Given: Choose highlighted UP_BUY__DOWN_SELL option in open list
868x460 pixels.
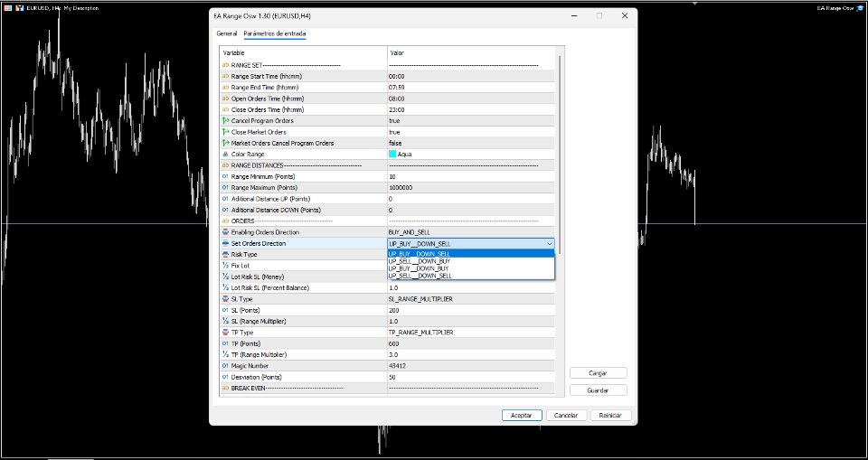Looking at the screenshot, I should [470, 254].
